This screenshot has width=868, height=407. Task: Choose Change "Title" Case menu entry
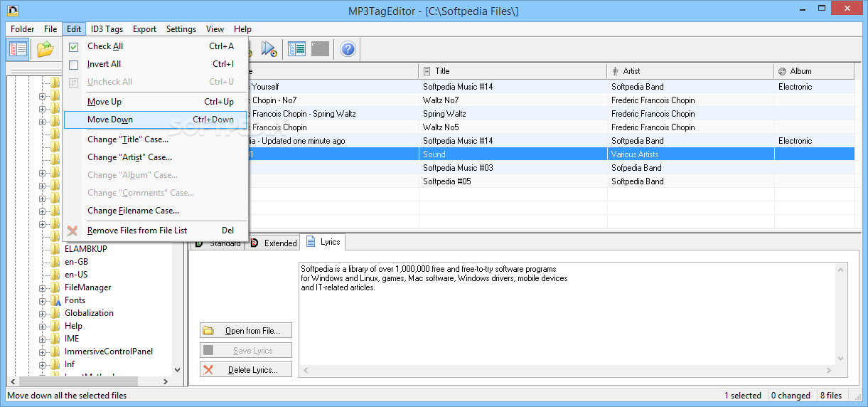(x=155, y=139)
